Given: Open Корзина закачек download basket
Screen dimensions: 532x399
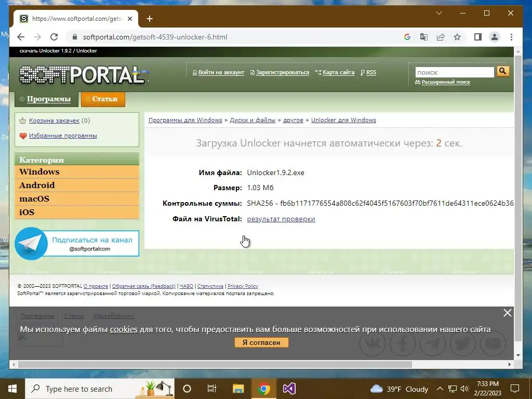Looking at the screenshot, I should [54, 121].
